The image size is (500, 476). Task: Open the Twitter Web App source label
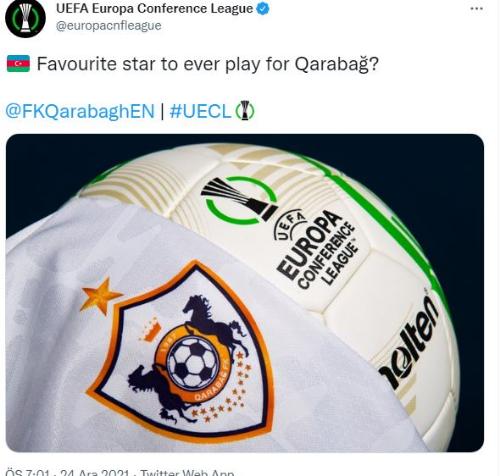pyautogui.click(x=187, y=473)
